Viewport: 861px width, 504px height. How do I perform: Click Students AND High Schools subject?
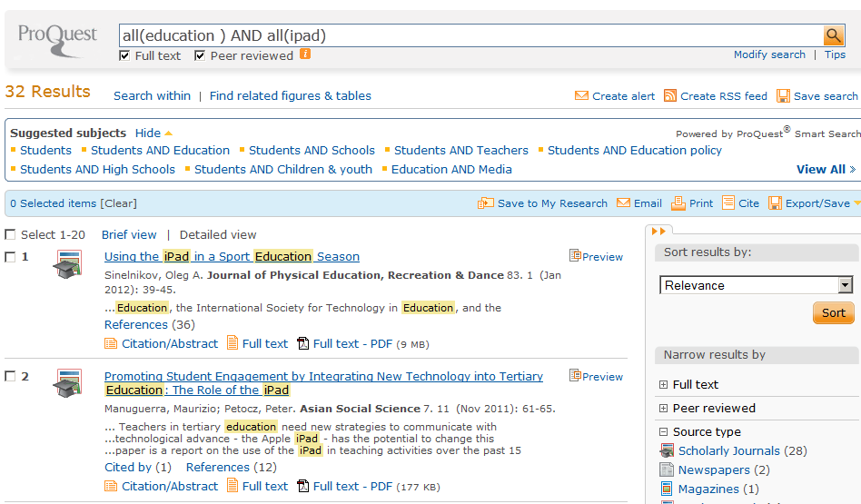(97, 169)
